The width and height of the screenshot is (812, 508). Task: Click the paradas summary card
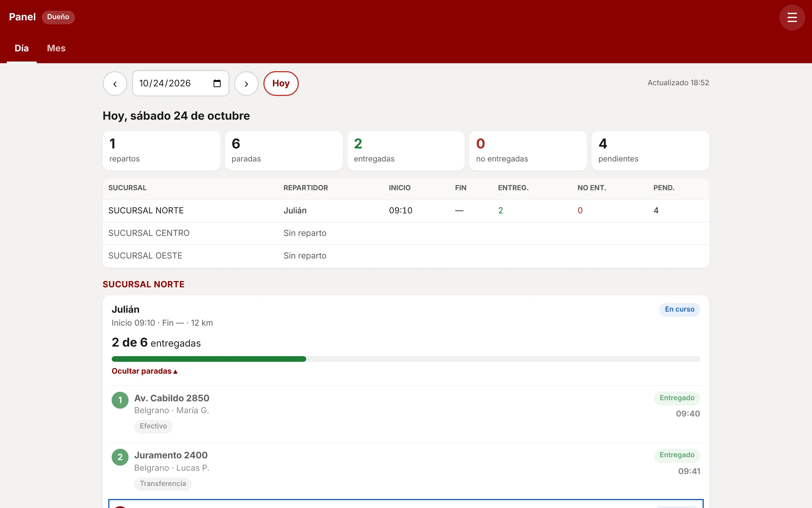[284, 150]
